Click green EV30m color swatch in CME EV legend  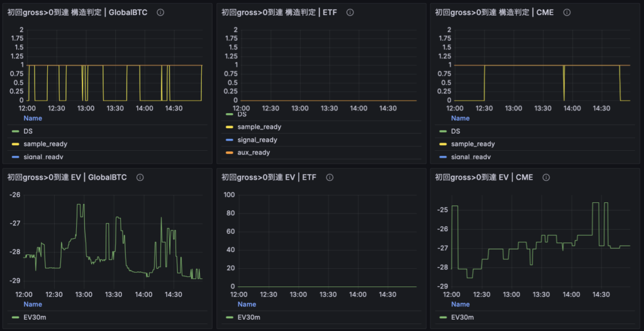click(443, 317)
